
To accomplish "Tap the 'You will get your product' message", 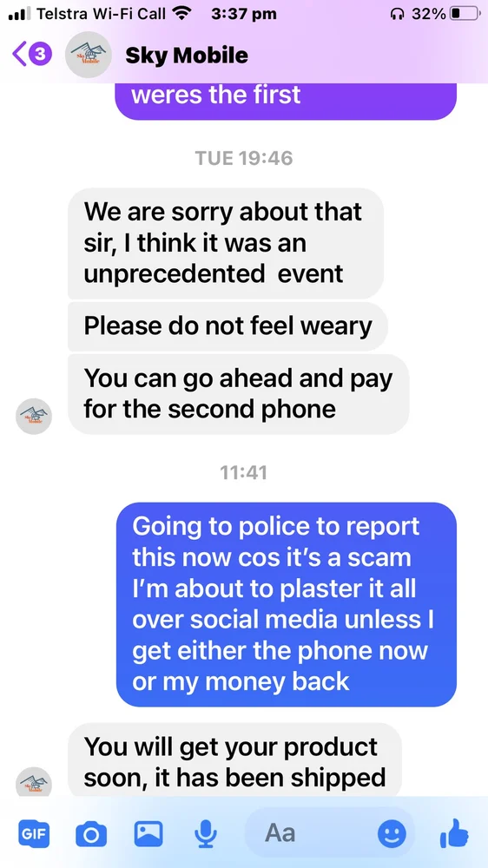I will [234, 761].
